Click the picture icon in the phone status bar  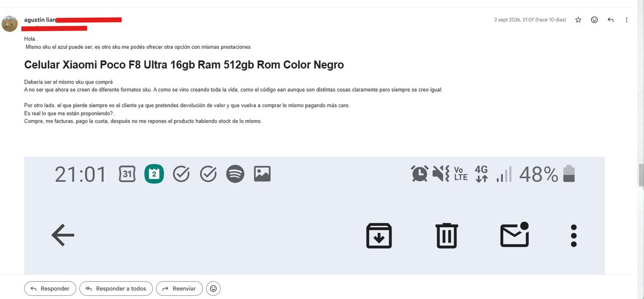click(x=262, y=174)
